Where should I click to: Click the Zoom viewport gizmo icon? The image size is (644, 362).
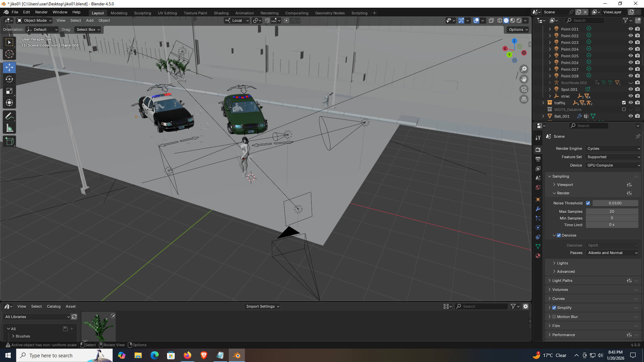pyautogui.click(x=524, y=69)
